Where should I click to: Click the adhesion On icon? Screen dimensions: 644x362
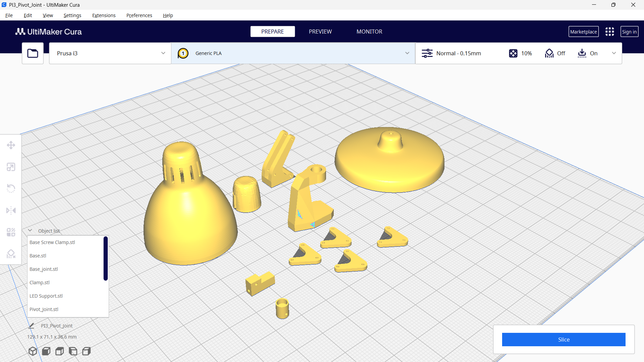coord(582,53)
